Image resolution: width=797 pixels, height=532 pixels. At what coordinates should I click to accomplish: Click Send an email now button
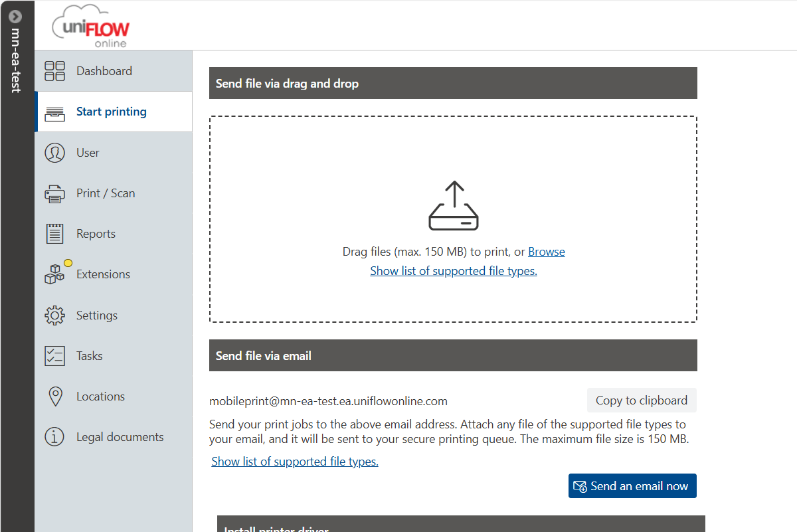click(632, 486)
